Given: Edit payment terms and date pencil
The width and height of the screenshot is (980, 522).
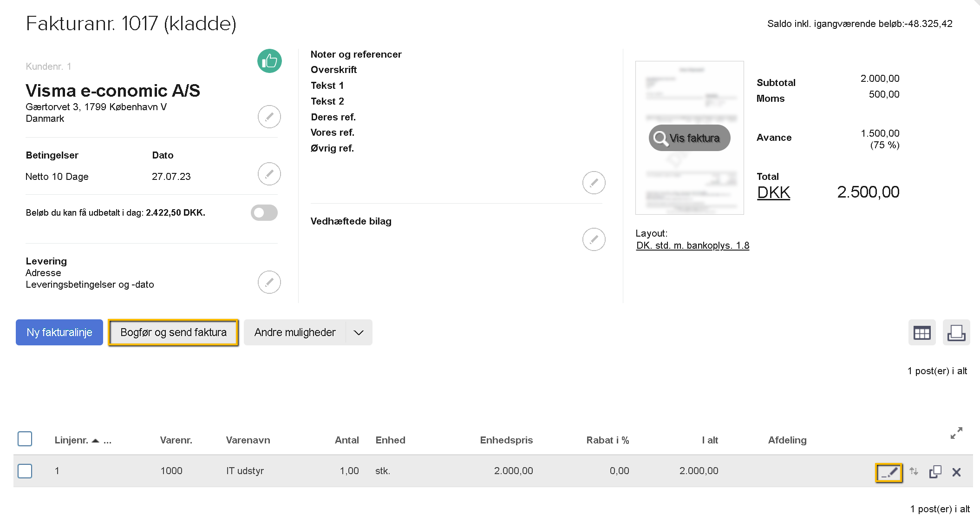Looking at the screenshot, I should pyautogui.click(x=269, y=174).
